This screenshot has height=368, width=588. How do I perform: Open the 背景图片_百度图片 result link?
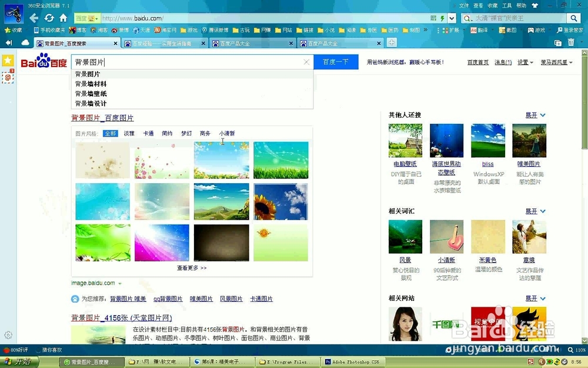(x=102, y=118)
